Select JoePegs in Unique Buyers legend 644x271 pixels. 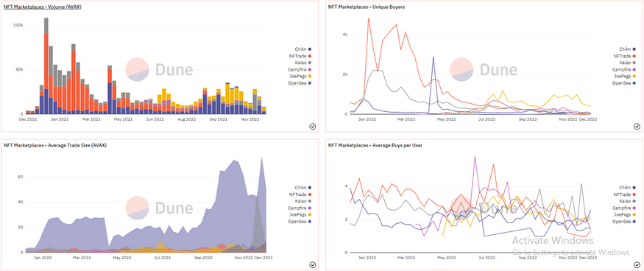625,76
